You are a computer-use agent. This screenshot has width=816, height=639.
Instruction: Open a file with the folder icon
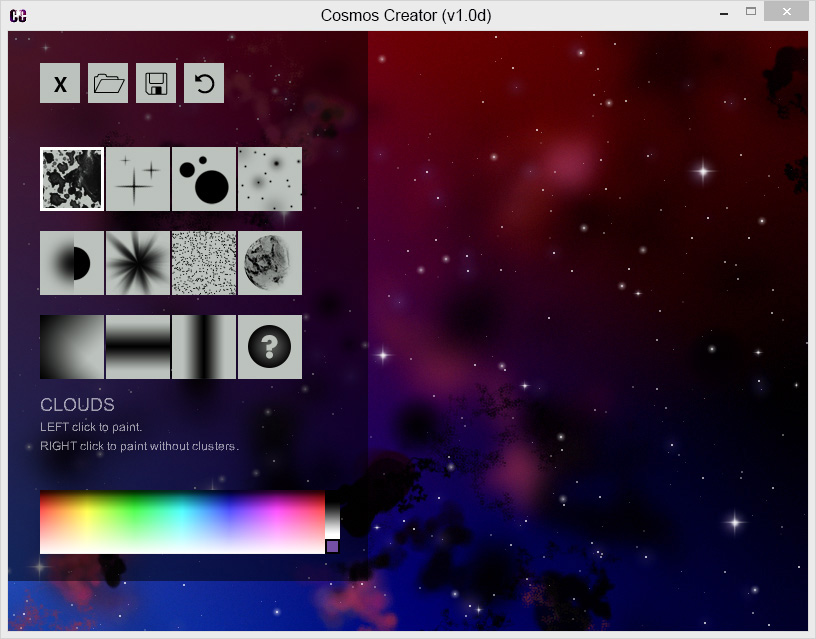click(x=108, y=84)
